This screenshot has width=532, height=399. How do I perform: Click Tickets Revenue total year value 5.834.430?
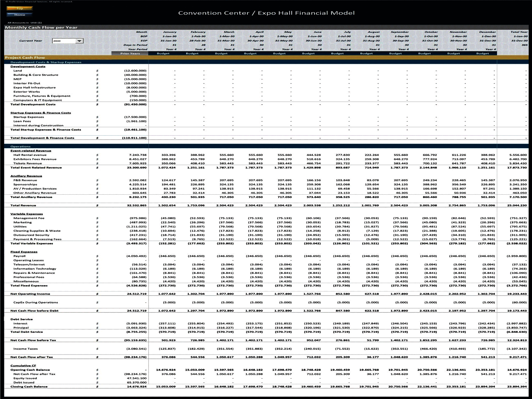(518, 163)
